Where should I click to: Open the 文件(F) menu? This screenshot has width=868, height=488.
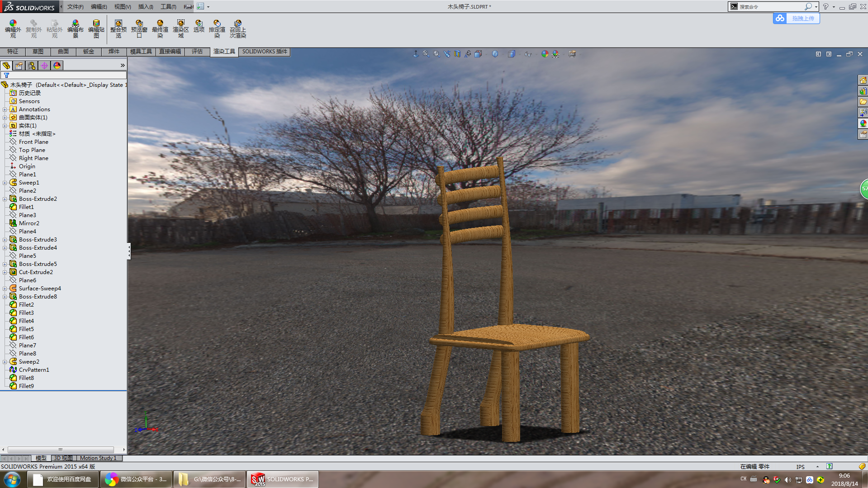[76, 7]
